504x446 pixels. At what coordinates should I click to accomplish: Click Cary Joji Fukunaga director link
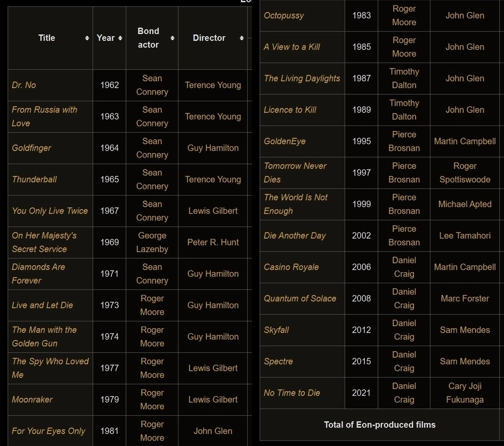[465, 393]
